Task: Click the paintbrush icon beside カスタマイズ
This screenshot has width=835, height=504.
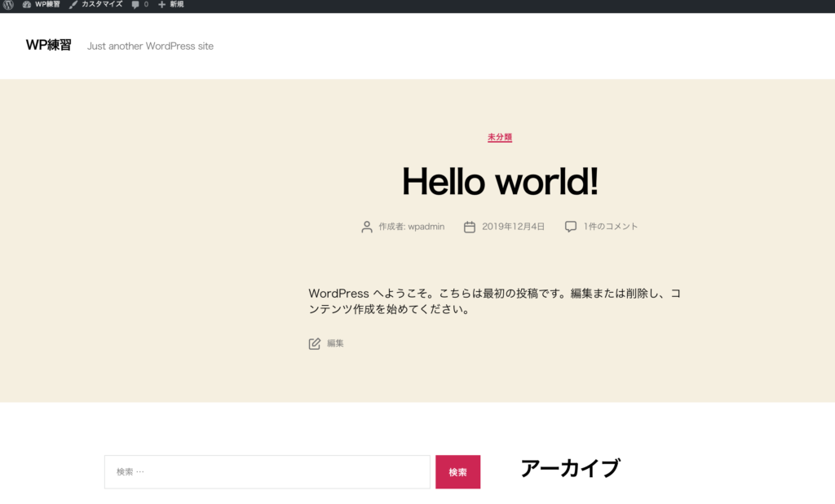Action: pos(73,5)
